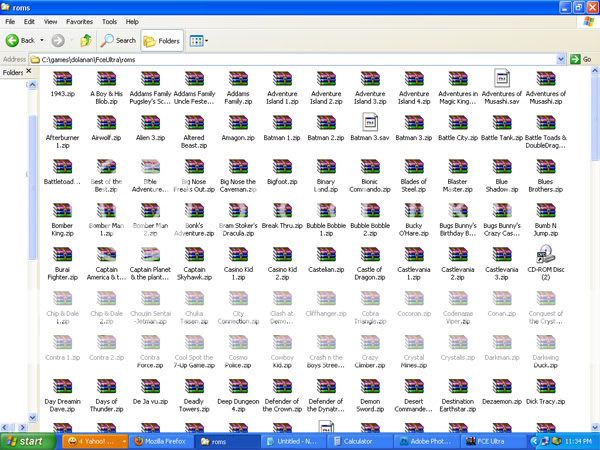Viewport: 600px width, 450px height.
Task: Toggle the Folders pane button
Action: [162, 41]
